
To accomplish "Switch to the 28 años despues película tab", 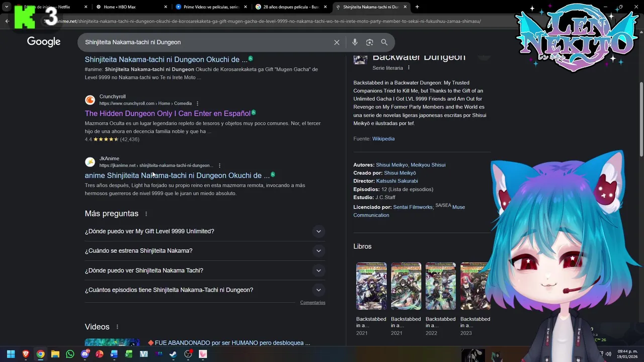I will 291,7.
